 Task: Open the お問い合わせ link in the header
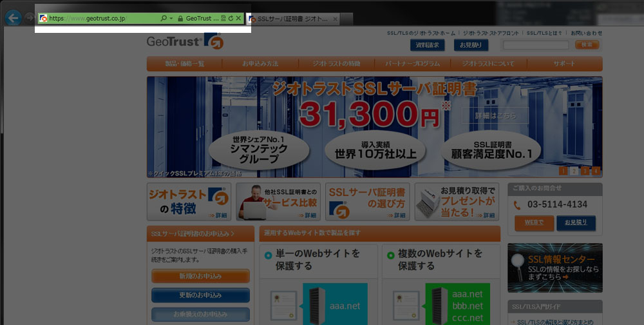point(587,34)
